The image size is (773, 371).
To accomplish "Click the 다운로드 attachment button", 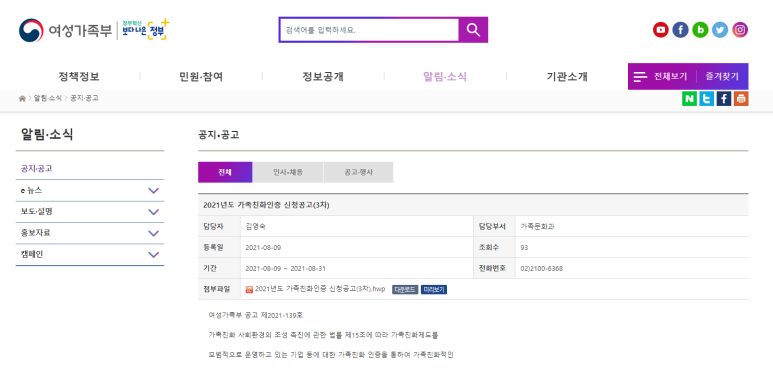I will click(x=405, y=290).
